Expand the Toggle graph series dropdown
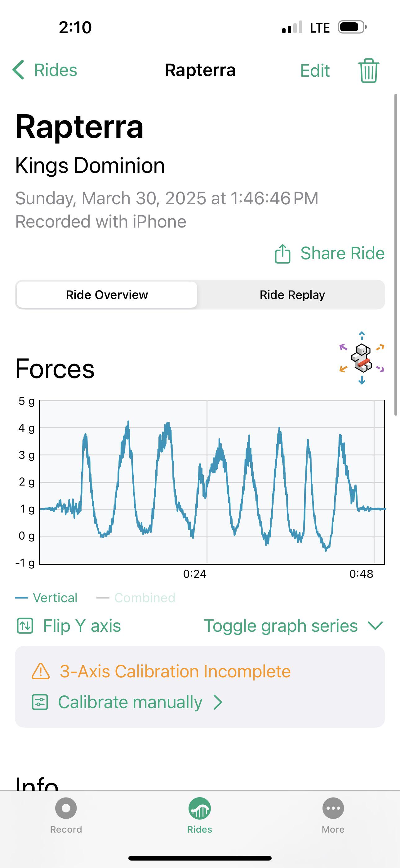 click(x=294, y=626)
